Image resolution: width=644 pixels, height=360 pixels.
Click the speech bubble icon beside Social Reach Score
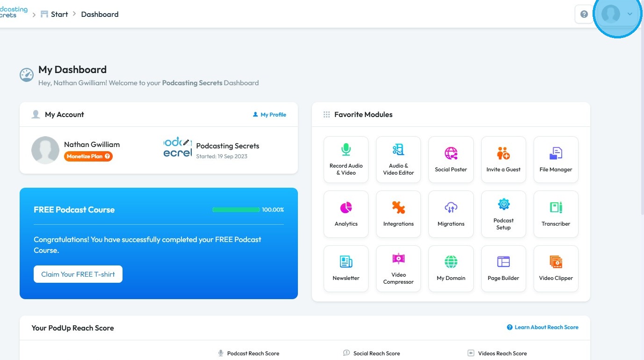[347, 353]
